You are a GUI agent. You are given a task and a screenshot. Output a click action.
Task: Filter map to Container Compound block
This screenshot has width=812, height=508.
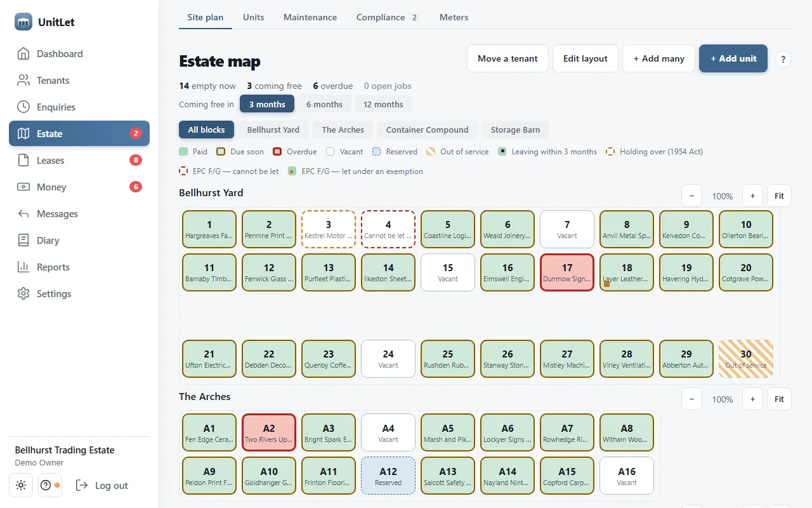(428, 130)
